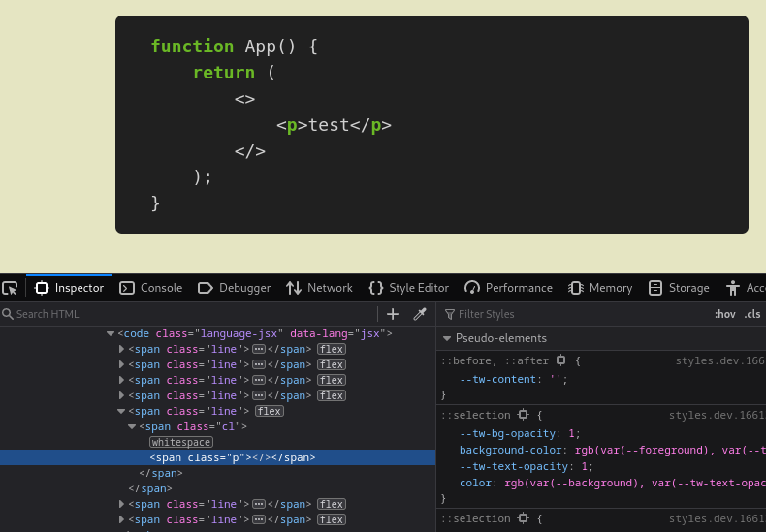
Task: Click the --tw-content property name
Action: point(497,379)
